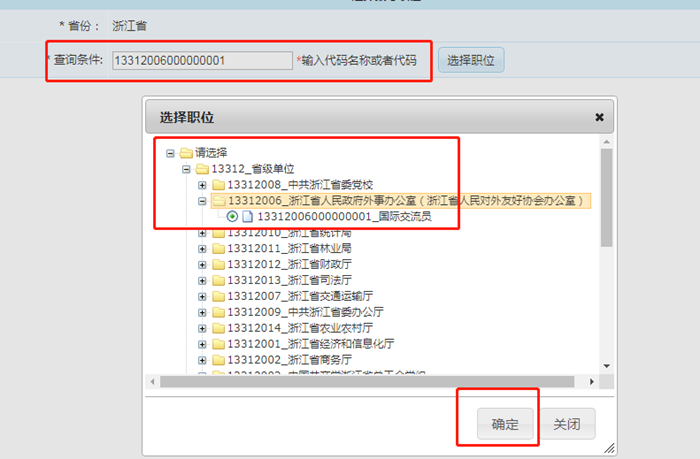Select 13312001_浙江省经济和信息化厅 label
The height and width of the screenshot is (459, 700).
tap(311, 344)
